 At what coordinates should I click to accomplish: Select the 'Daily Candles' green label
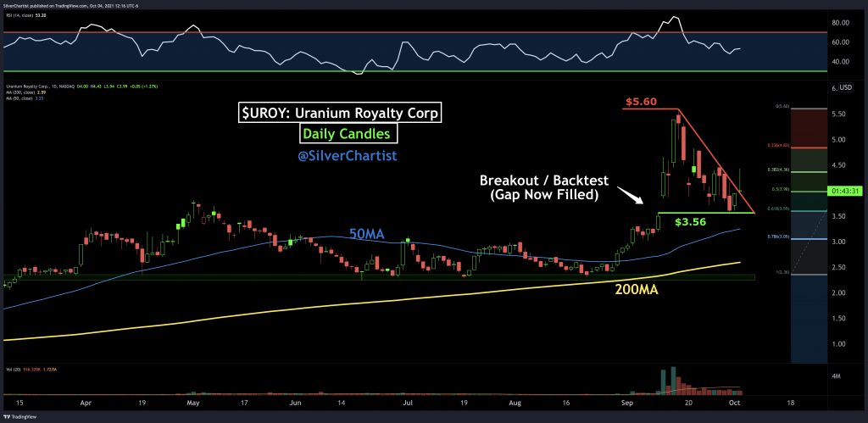[348, 133]
